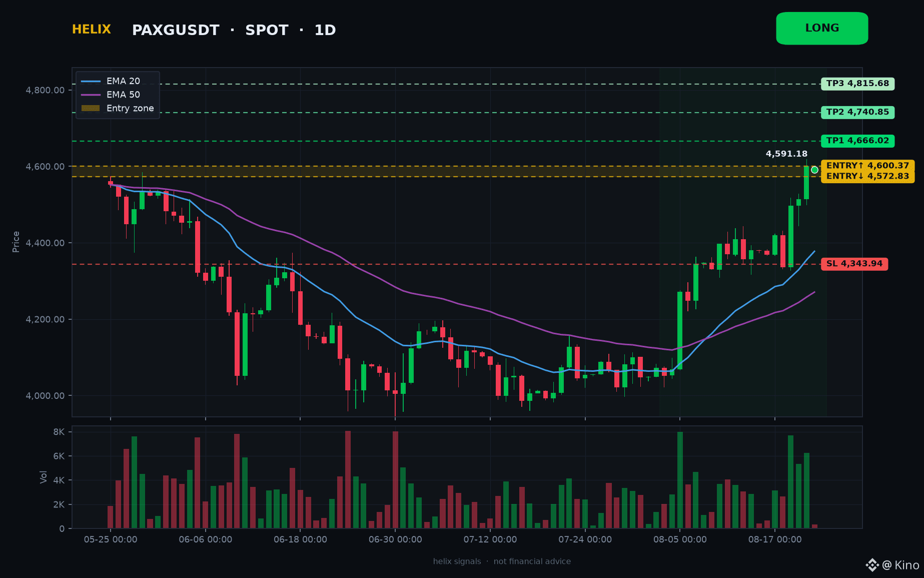The width and height of the screenshot is (924, 578).
Task: Select the TP2 4,740.85 label
Action: 857,112
